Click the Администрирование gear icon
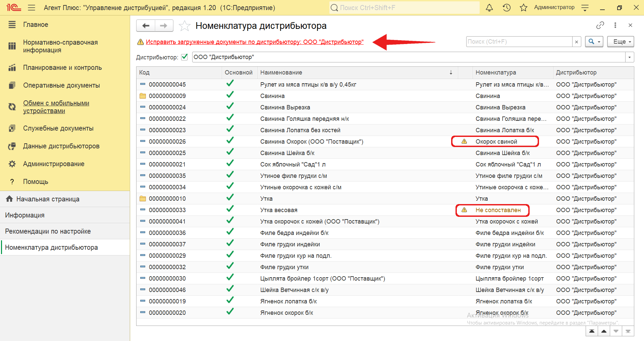 [x=12, y=164]
